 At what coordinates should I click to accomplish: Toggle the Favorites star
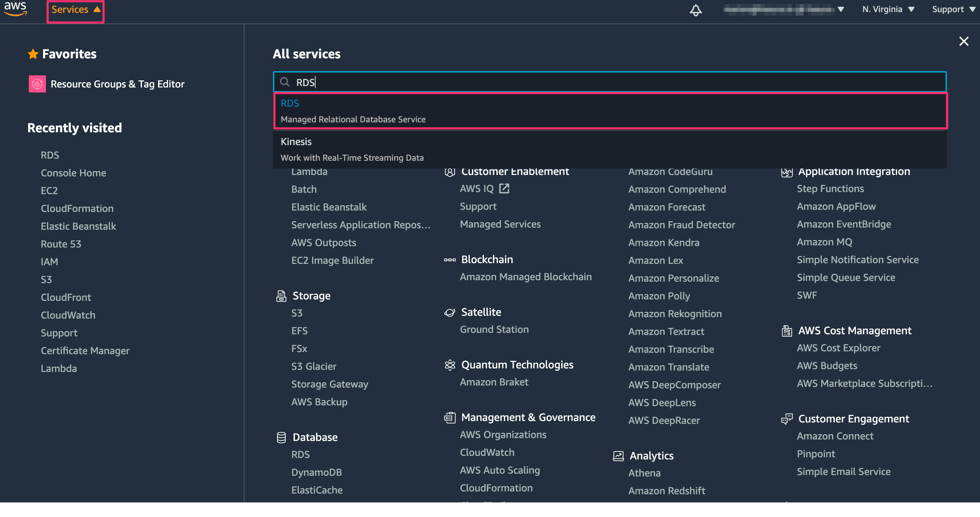(33, 54)
